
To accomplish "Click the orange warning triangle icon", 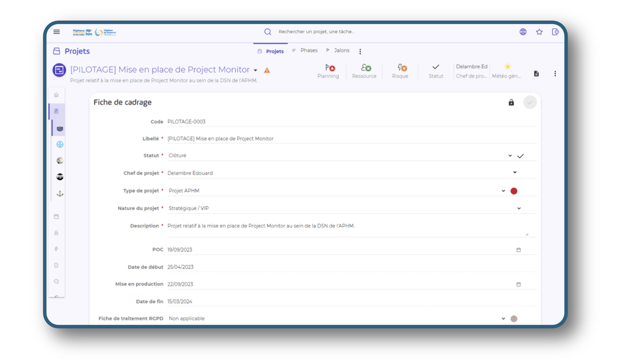I will [x=267, y=70].
